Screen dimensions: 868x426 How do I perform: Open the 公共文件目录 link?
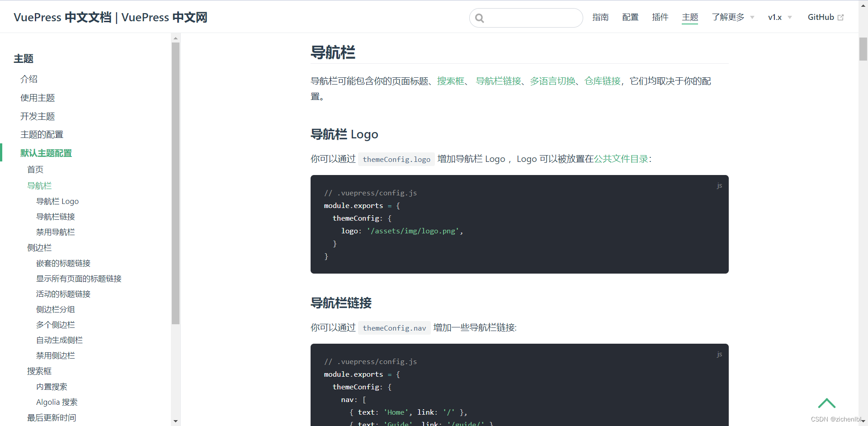coord(621,159)
